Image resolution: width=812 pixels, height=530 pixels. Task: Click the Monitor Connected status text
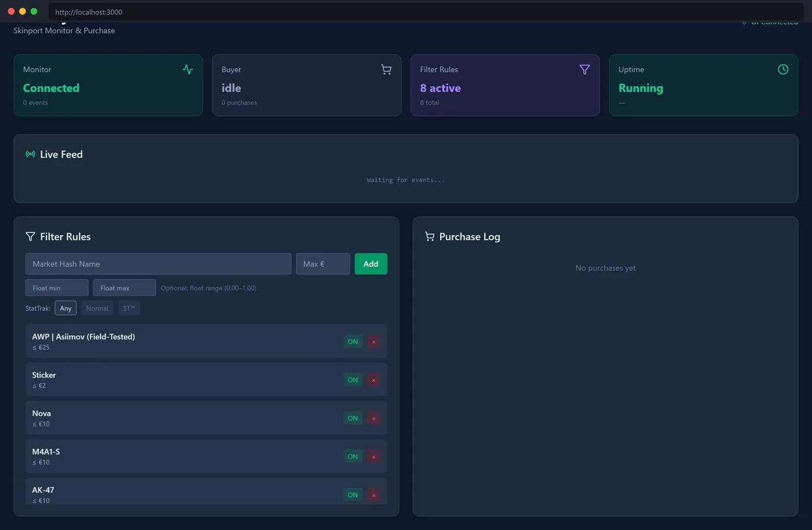coord(51,88)
